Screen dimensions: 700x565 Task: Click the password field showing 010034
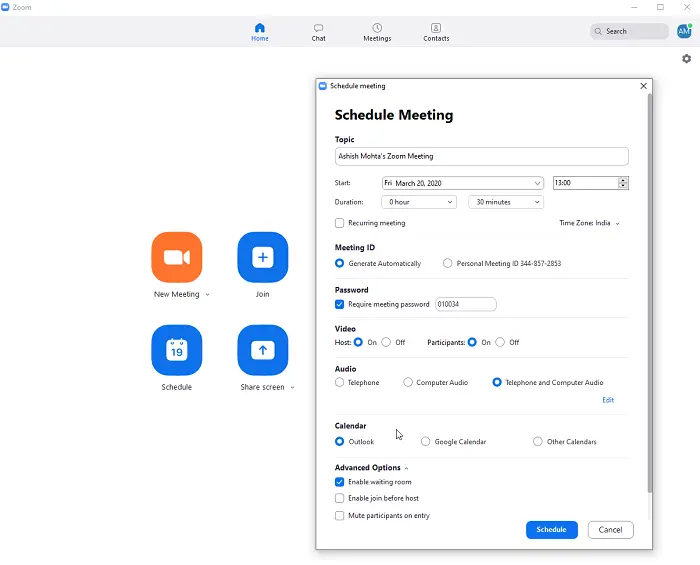coord(466,304)
